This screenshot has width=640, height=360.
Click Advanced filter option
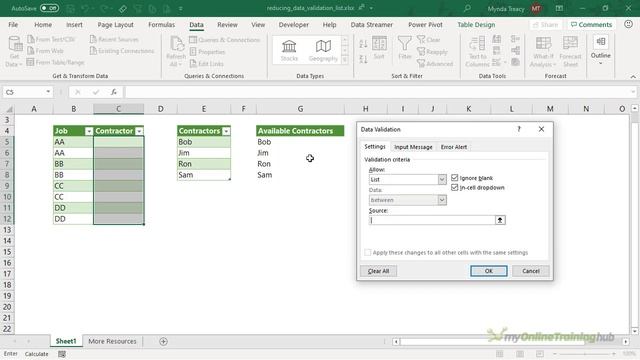(x=435, y=64)
